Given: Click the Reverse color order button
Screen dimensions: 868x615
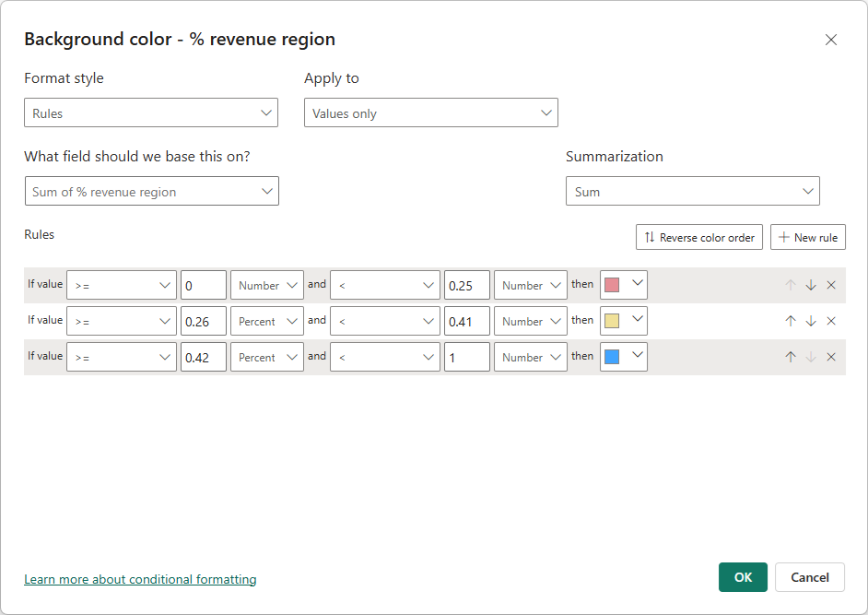Looking at the screenshot, I should [698, 237].
